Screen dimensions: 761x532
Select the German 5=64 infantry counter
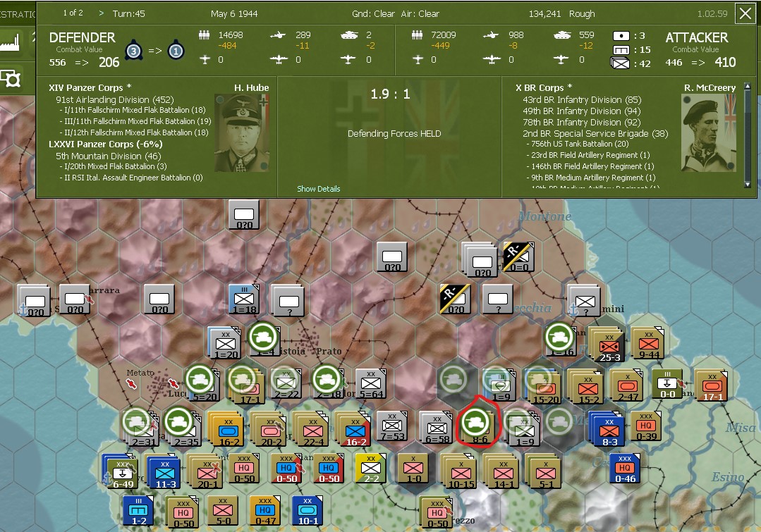[x=370, y=383]
